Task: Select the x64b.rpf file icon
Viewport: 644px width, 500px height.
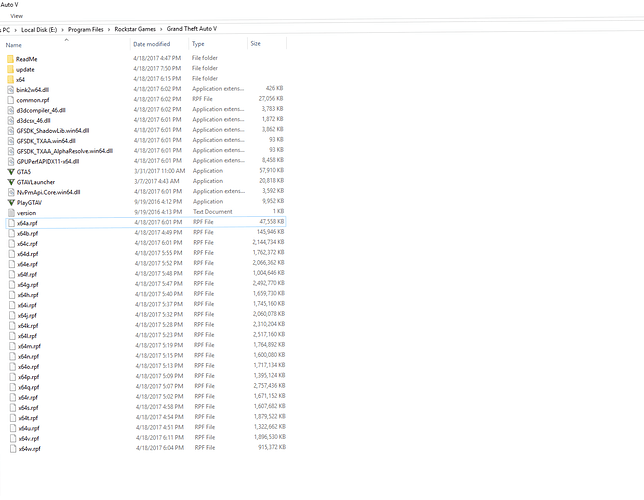Action: tap(12, 233)
